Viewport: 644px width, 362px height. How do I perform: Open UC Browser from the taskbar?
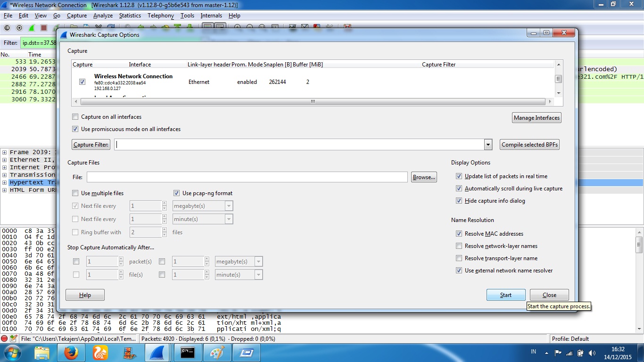pos(100,353)
